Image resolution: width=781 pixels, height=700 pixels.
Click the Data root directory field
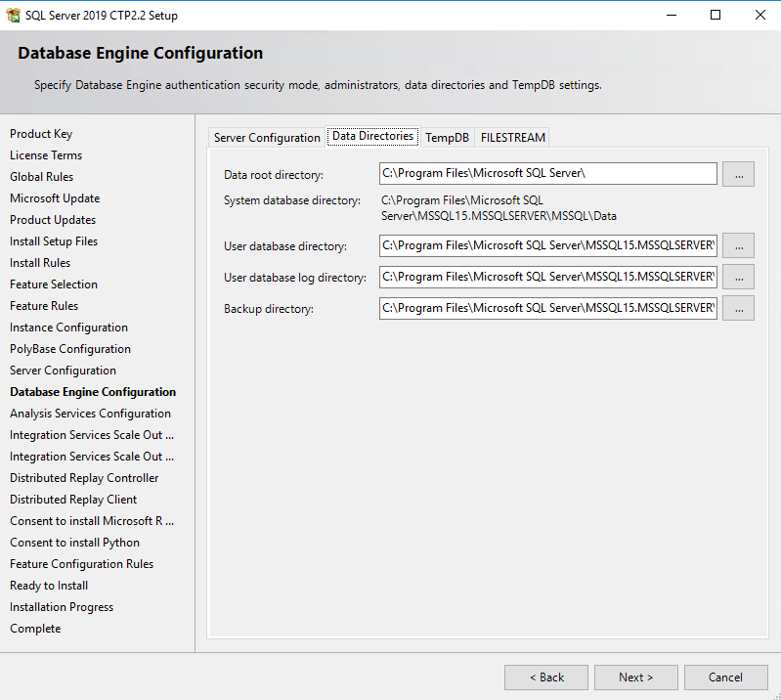(548, 173)
